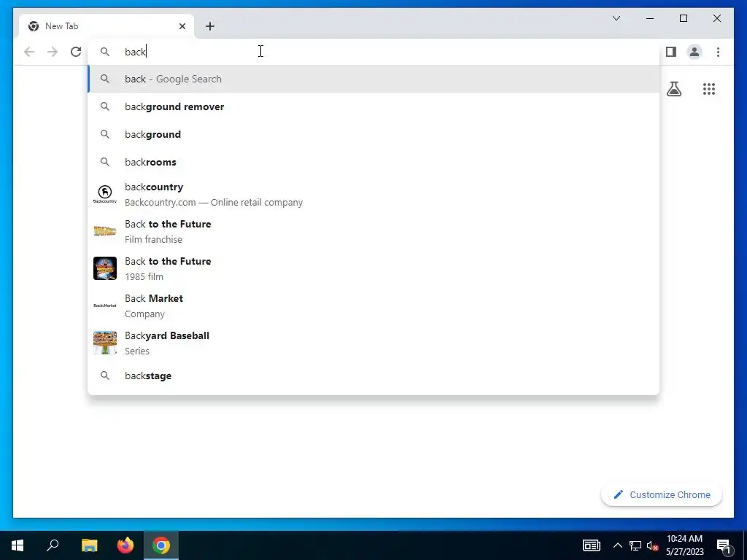
Task: Open the notification center icon
Action: (724, 545)
